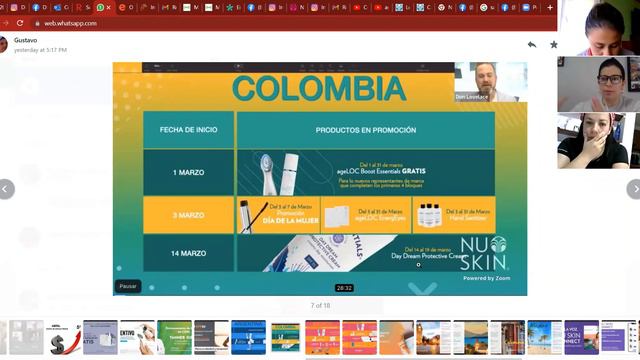Select the beach palm tree thumbnail
This screenshot has height=360, width=640.
[544, 337]
